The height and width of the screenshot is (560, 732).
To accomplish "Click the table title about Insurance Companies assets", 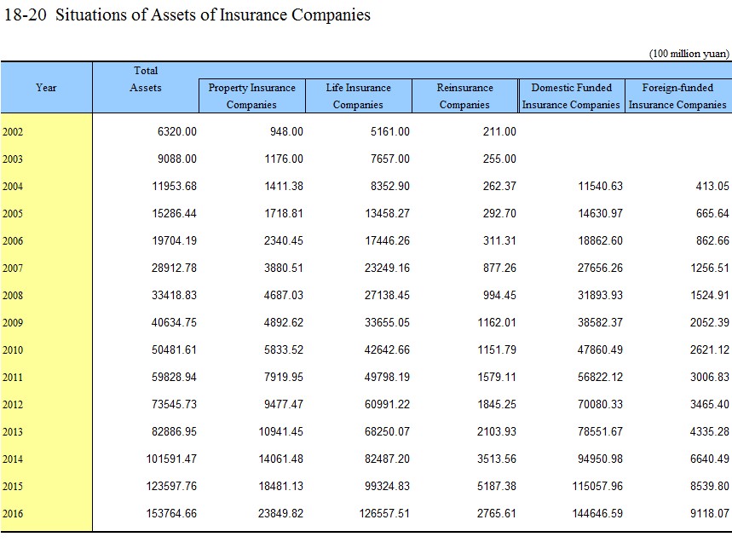I will coord(187,15).
